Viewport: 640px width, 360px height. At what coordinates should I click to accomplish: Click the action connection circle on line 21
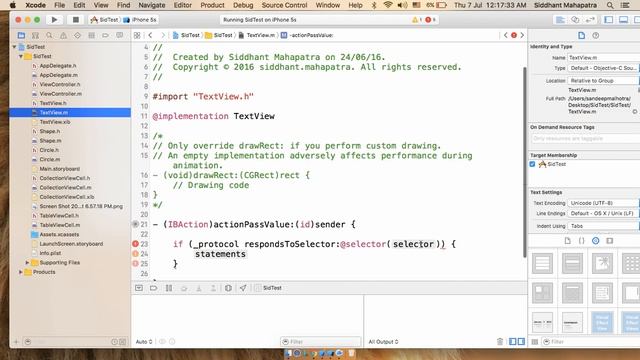point(136,224)
